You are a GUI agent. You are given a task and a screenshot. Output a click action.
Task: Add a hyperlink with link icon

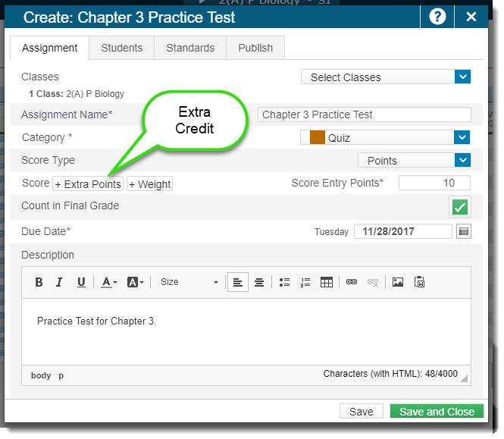[x=352, y=282]
